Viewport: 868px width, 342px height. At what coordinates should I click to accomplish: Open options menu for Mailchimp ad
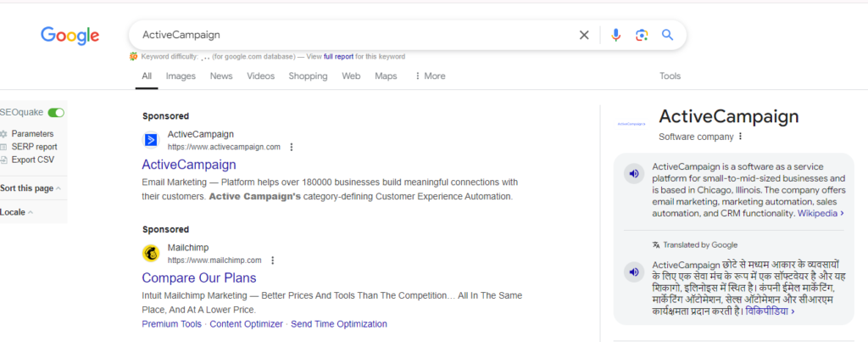272,261
